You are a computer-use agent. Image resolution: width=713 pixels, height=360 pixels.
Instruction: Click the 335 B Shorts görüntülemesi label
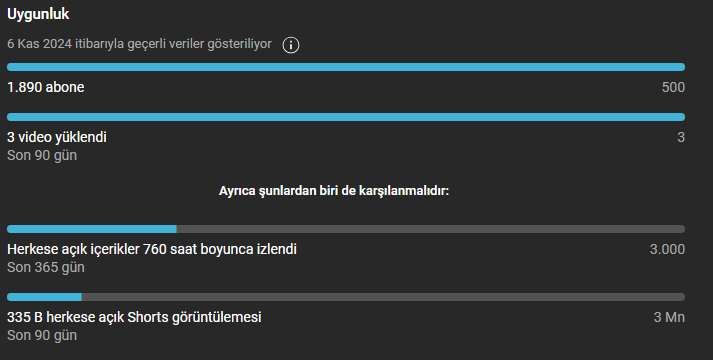[x=134, y=317]
